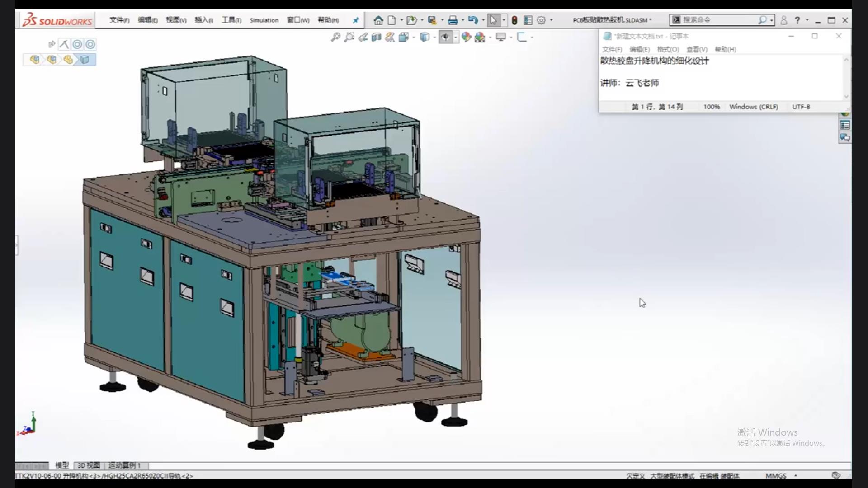Activate the Select cursor tool
The image size is (868, 488).
[493, 20]
